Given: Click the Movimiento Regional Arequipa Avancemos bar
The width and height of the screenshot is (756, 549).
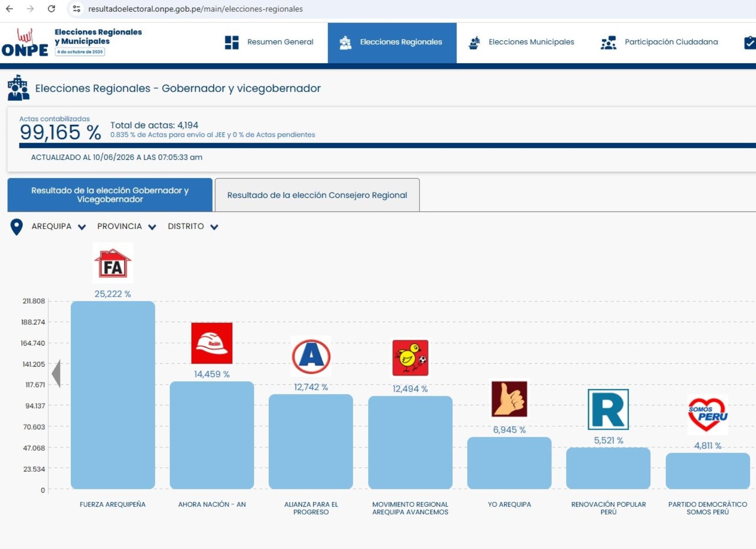Looking at the screenshot, I should pos(410,443).
